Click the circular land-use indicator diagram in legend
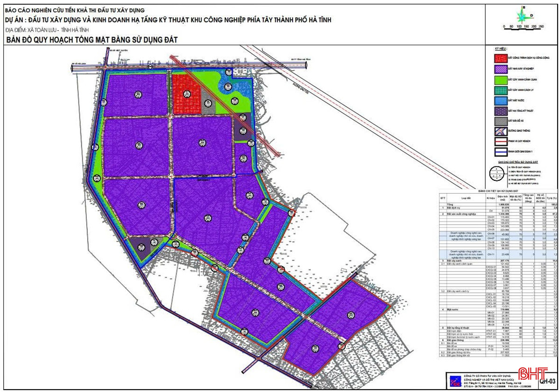560x392 pixels. (496, 173)
